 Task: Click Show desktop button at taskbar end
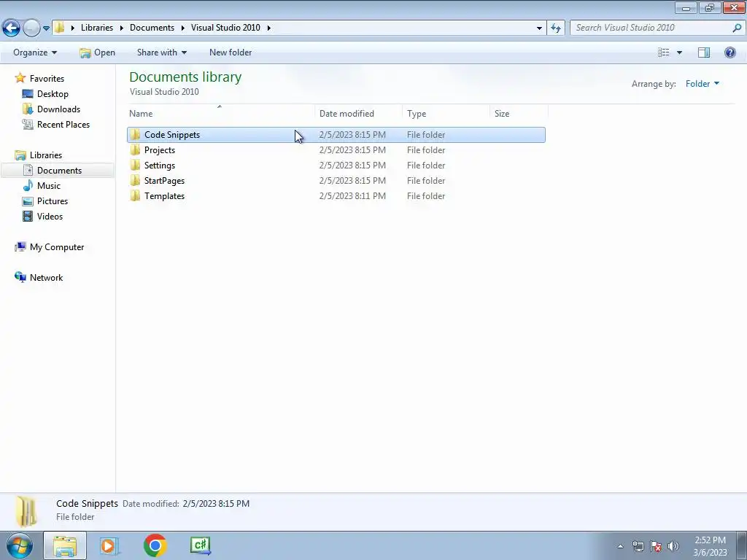741,545
